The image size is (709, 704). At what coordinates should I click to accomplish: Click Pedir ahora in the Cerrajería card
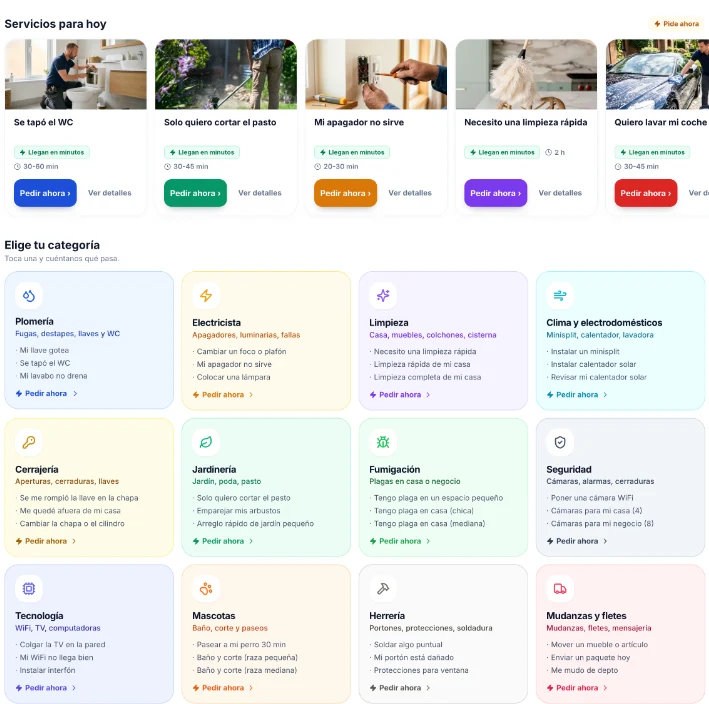coord(46,541)
